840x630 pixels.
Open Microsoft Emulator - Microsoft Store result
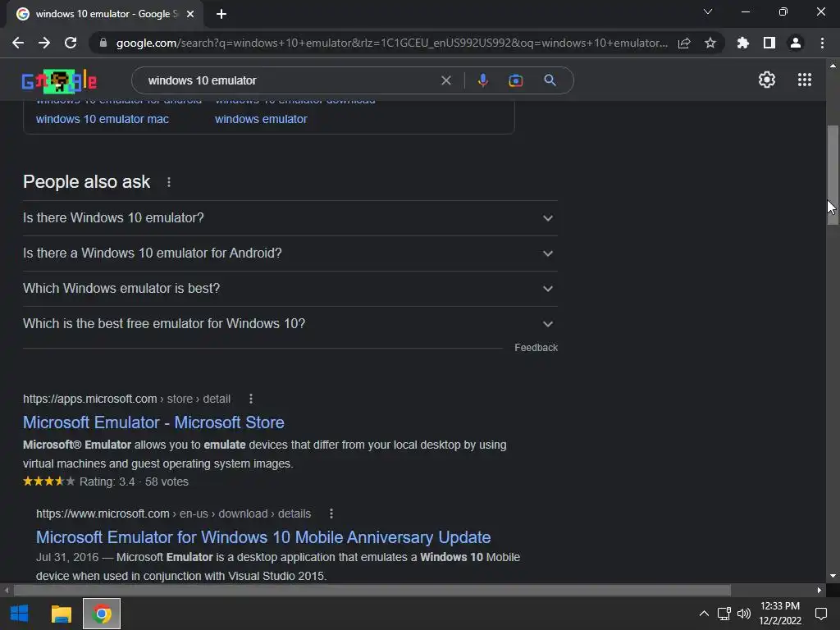tap(153, 422)
